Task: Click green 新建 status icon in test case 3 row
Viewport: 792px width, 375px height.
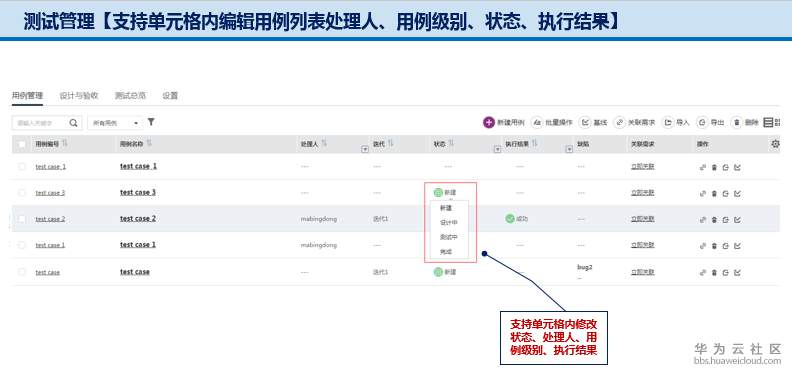Action: [x=438, y=193]
